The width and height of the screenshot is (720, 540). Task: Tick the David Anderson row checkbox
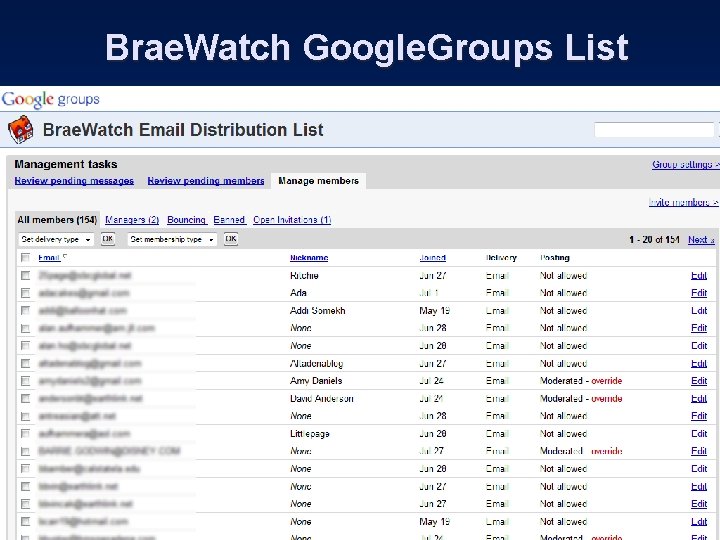tap(25, 399)
